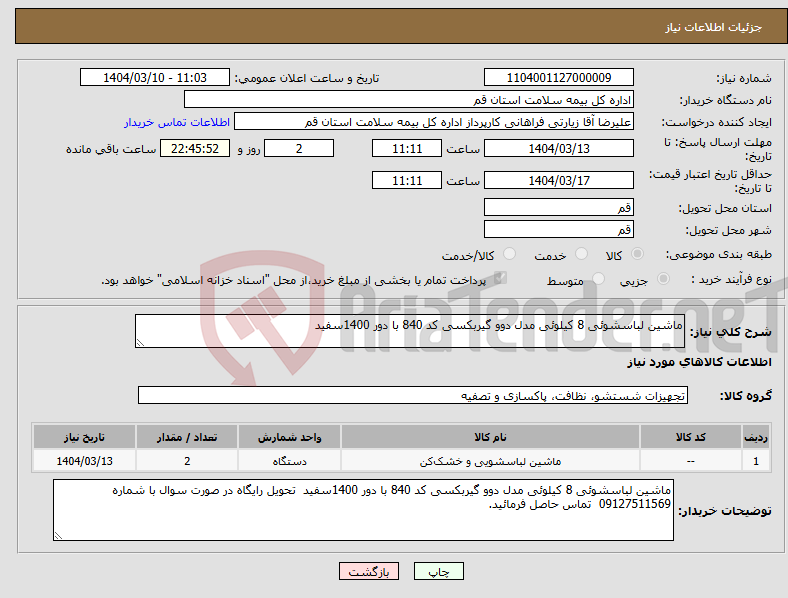The height and width of the screenshot is (598, 788).
Task: Click the row number cell 1
Action: pyautogui.click(x=756, y=461)
